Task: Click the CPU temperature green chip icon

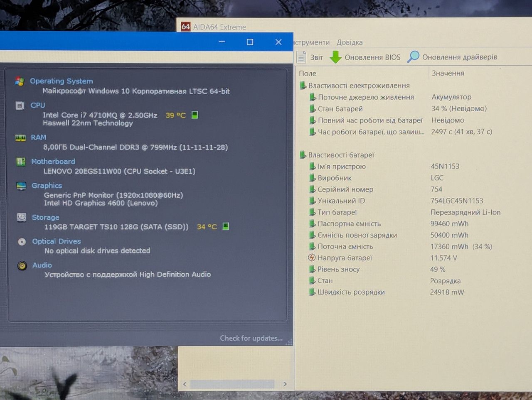Action: (195, 115)
